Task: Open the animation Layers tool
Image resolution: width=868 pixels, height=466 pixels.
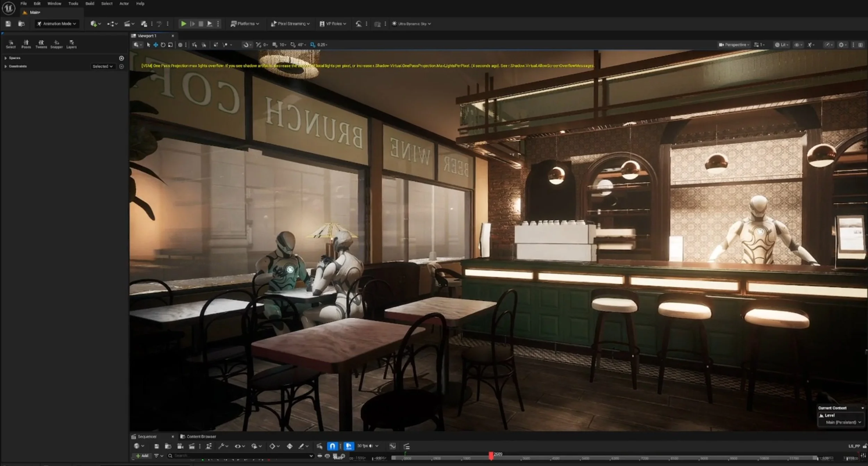Action: (71, 44)
